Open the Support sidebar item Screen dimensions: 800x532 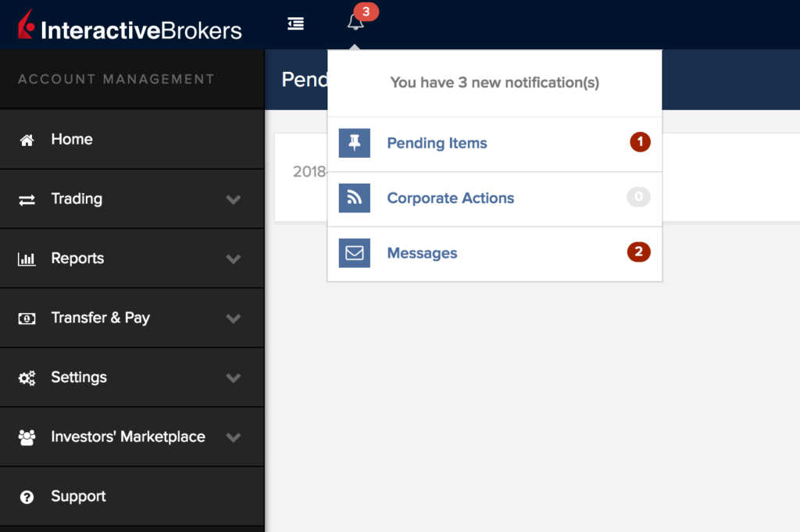click(x=78, y=497)
